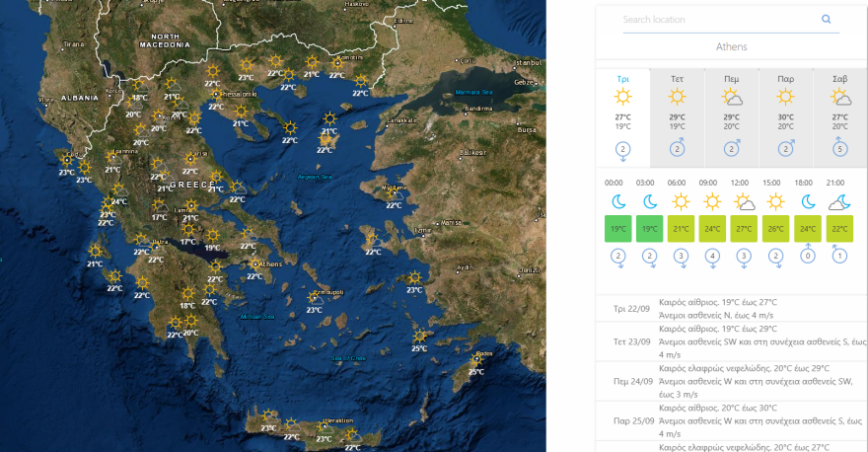Click the 21:00 cloudy night icon
Viewport: 868px width, 452px height.
tap(839, 202)
